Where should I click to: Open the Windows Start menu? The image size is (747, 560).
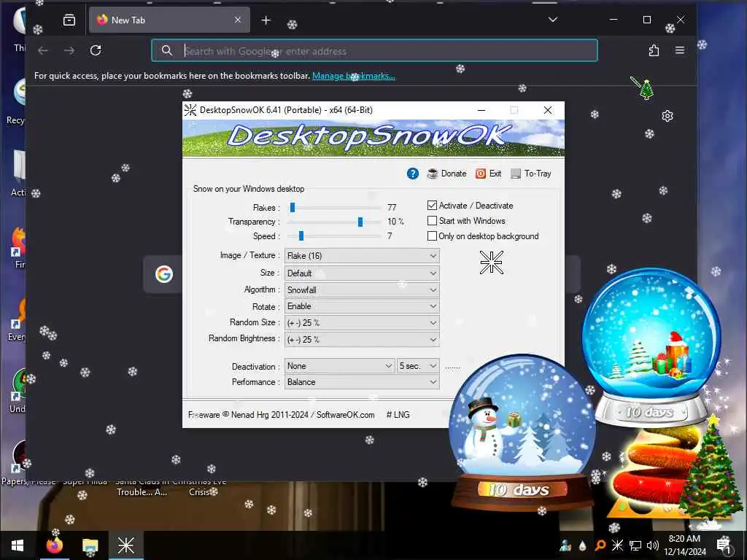[x=18, y=545]
